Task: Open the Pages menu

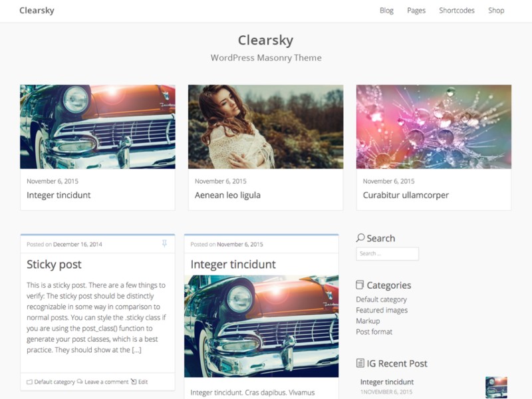Action: 416,11
